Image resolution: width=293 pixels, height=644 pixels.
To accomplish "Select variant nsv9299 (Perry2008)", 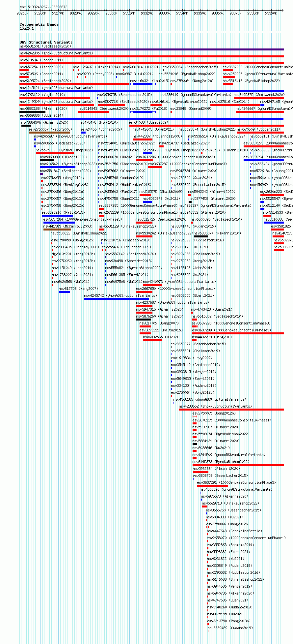I will click(95, 74).
